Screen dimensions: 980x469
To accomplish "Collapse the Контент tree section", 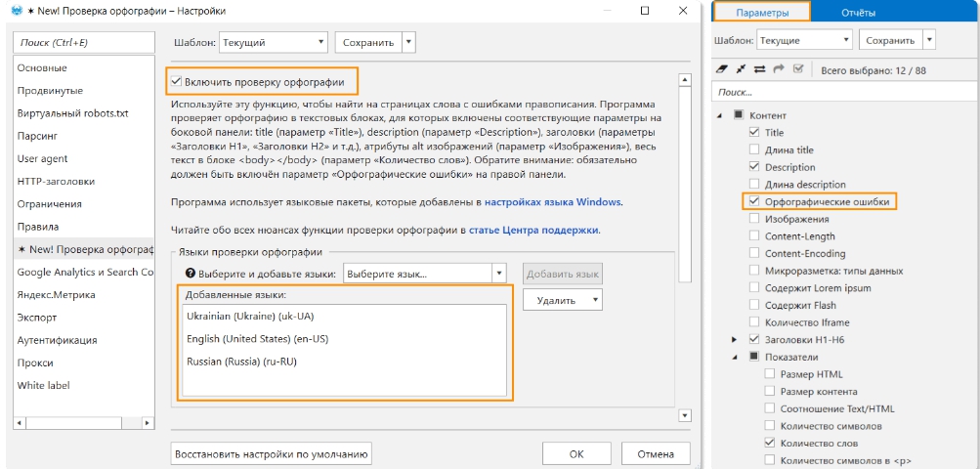I will click(721, 115).
